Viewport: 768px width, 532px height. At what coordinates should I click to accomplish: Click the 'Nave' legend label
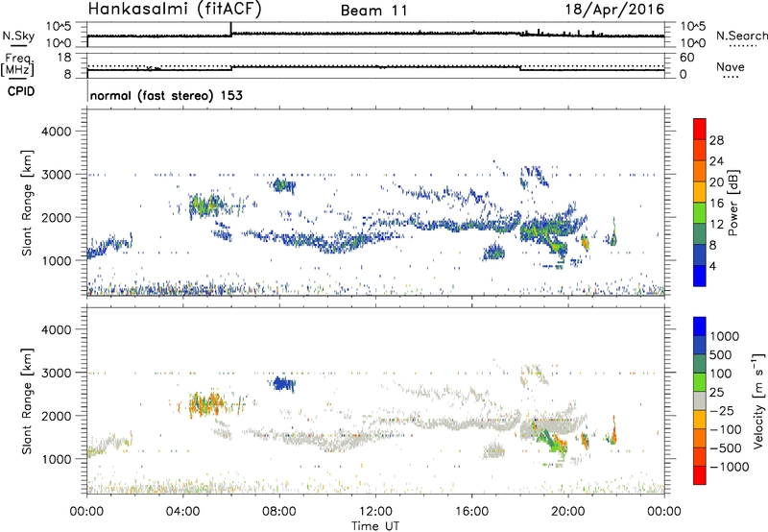click(x=730, y=67)
